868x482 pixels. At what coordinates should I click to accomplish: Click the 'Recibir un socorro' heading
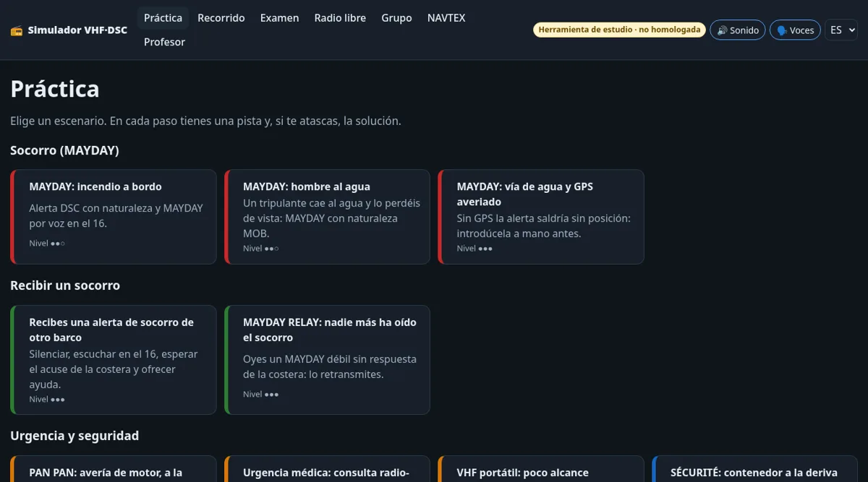pyautogui.click(x=65, y=285)
